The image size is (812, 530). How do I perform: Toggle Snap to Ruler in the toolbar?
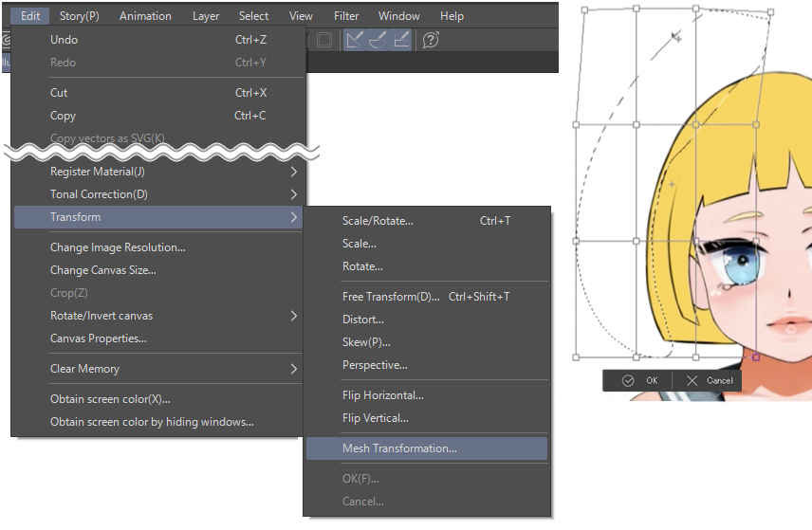coord(356,40)
